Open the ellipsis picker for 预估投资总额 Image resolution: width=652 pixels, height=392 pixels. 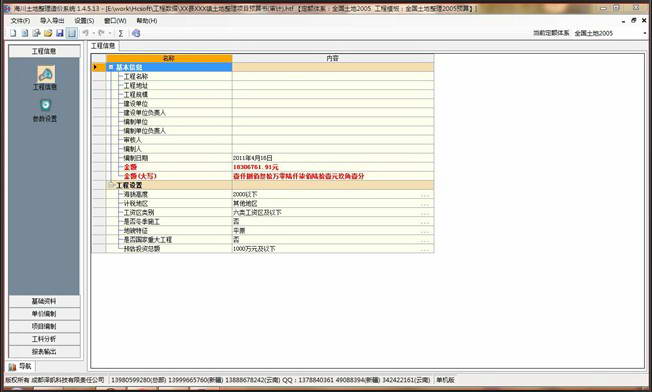click(425, 249)
